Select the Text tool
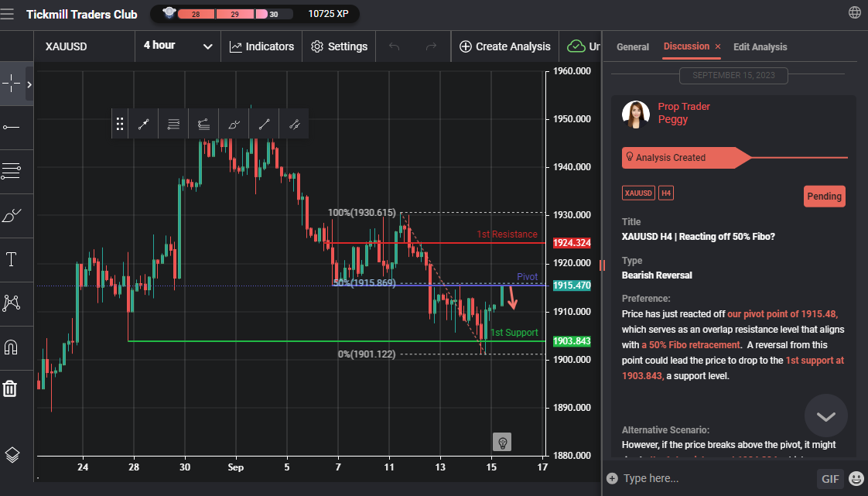Image resolution: width=868 pixels, height=496 pixels. pos(11,259)
